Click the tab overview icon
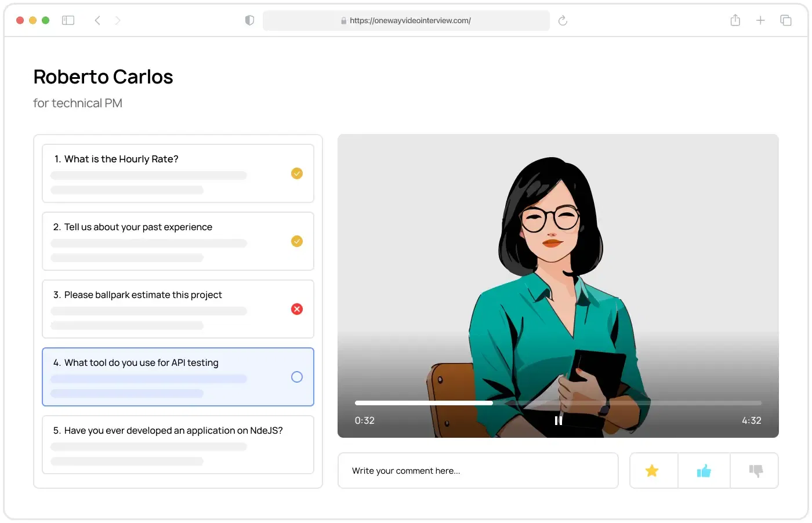812x523 pixels. click(x=786, y=20)
